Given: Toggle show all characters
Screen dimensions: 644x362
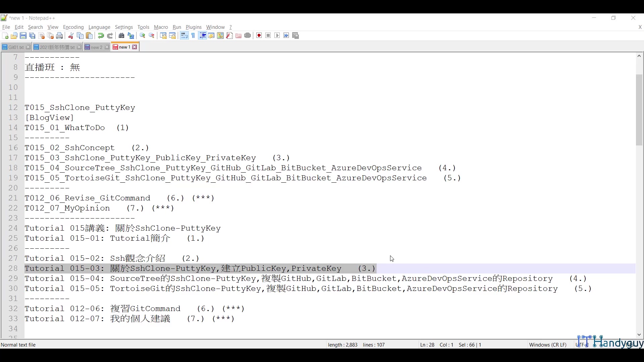Looking at the screenshot, I should pos(193,36).
